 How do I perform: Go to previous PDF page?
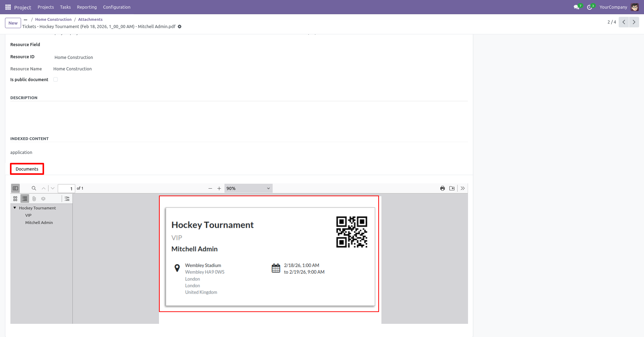(x=44, y=188)
